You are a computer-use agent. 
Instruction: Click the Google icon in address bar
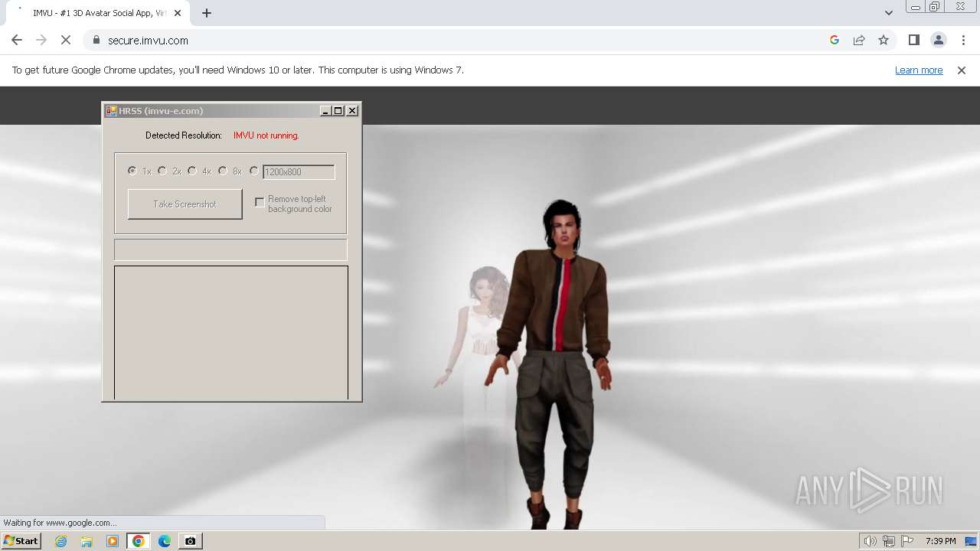(835, 40)
